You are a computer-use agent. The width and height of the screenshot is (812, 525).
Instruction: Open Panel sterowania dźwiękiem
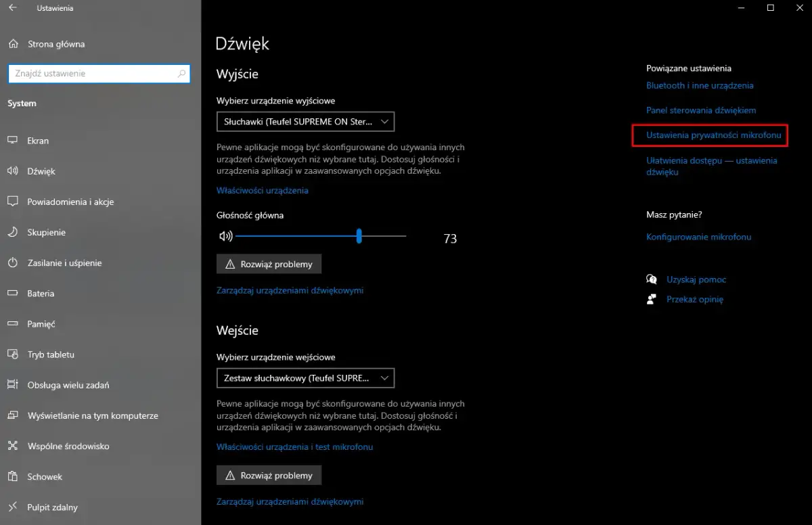pyautogui.click(x=700, y=110)
